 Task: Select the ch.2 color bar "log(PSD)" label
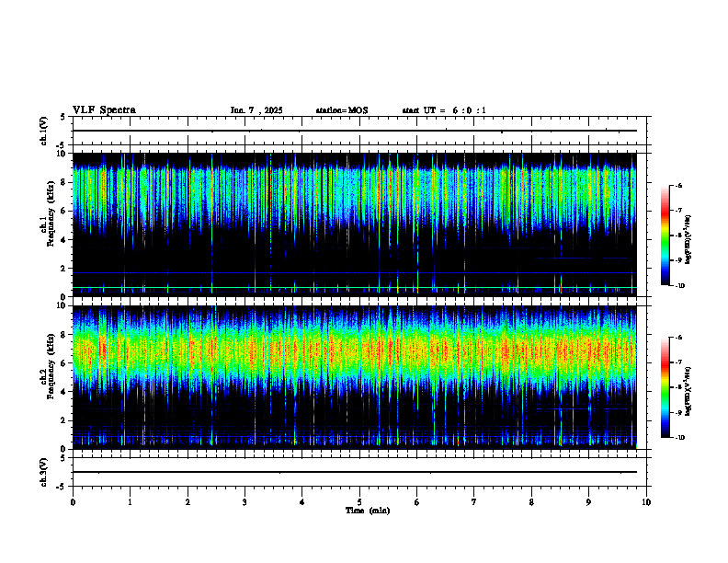pos(688,391)
